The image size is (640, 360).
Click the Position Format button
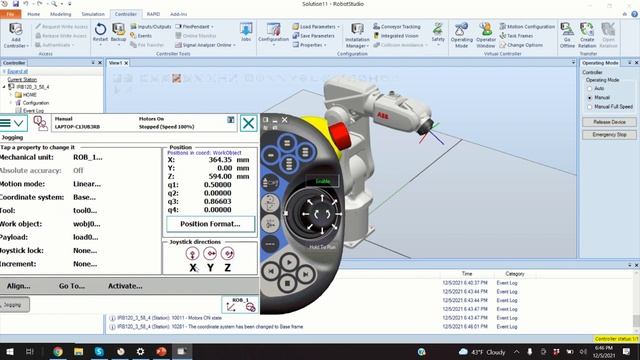pos(210,224)
